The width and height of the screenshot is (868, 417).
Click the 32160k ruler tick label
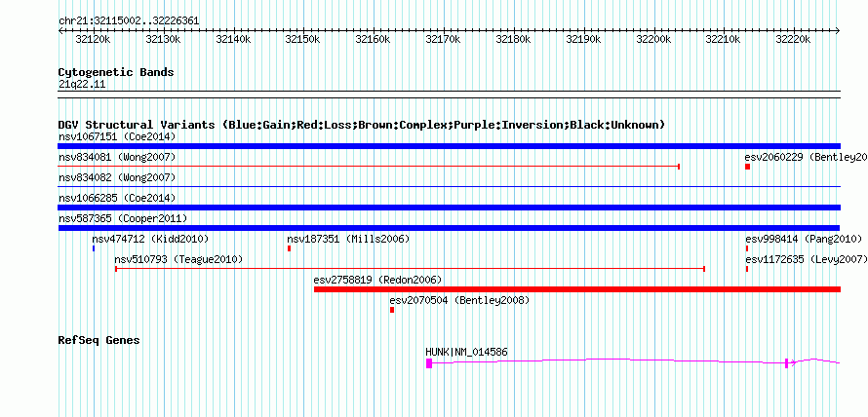(374, 40)
